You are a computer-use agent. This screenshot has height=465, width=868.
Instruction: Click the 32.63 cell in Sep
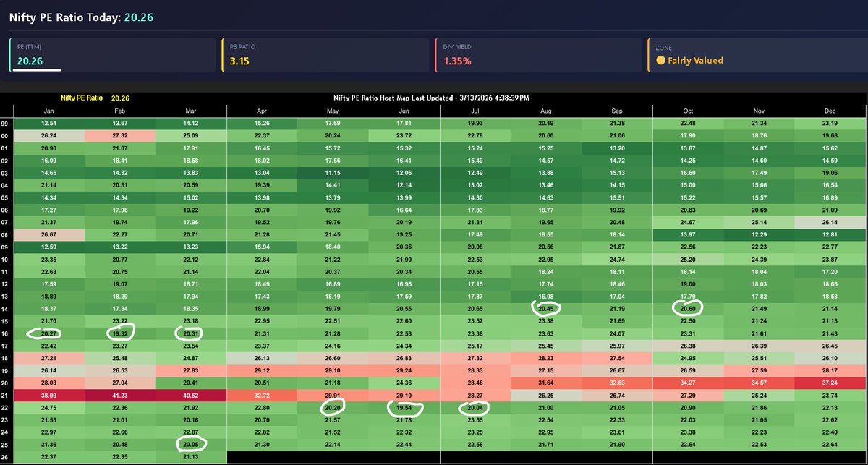pos(617,383)
